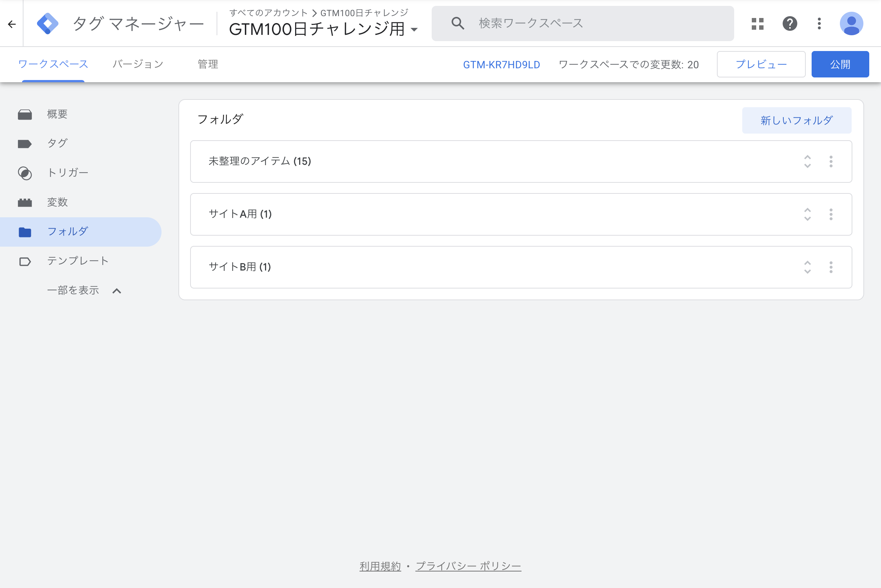The image size is (881, 588).
Task: Open the help question mark icon
Action: pos(790,23)
